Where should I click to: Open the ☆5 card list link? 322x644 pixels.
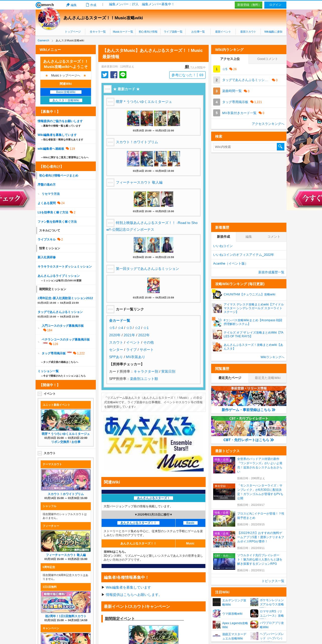[x=112, y=328]
